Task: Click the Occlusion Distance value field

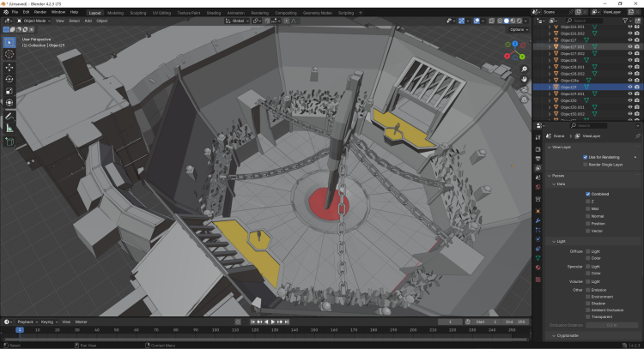Action: pos(609,325)
